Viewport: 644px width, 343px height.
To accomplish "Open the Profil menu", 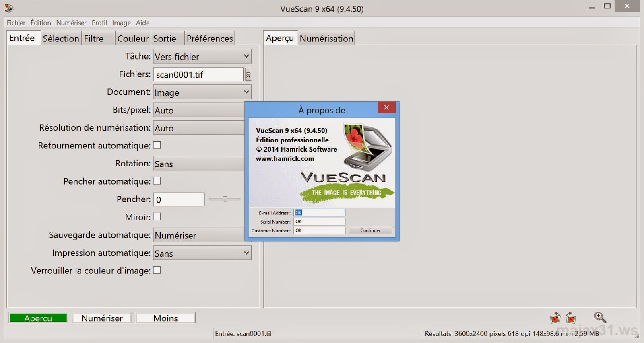I will pyautogui.click(x=99, y=23).
